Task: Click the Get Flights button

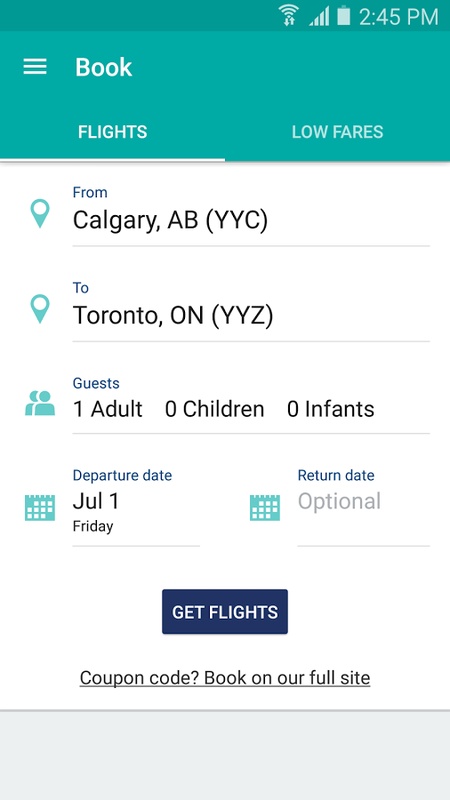Action: (225, 612)
